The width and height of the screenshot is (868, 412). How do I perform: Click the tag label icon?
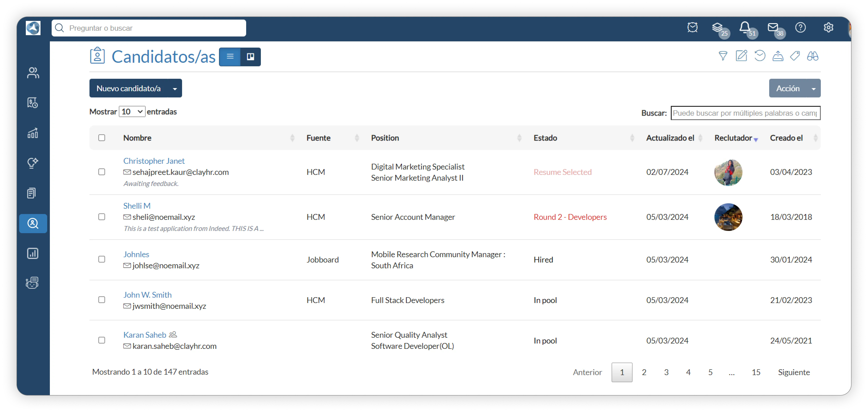(x=795, y=56)
